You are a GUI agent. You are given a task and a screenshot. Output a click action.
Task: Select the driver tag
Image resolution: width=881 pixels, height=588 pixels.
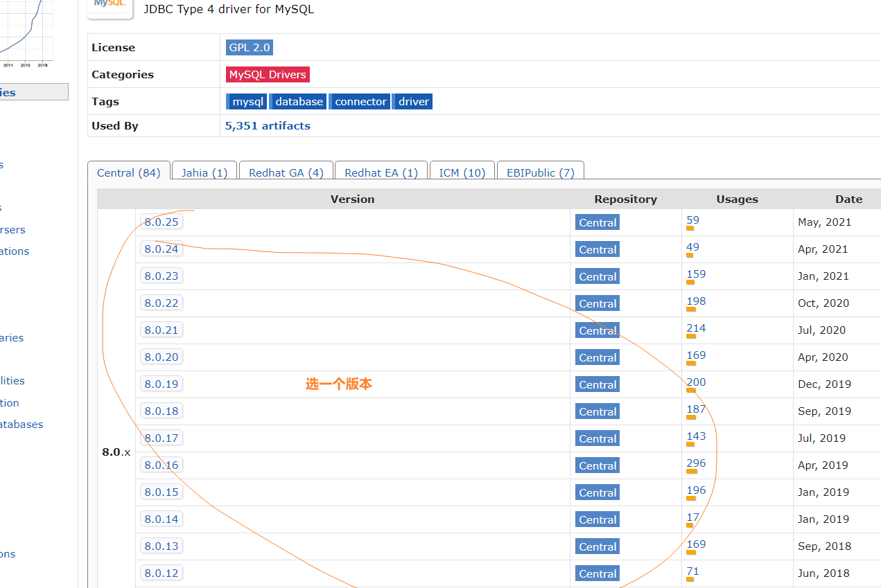412,102
